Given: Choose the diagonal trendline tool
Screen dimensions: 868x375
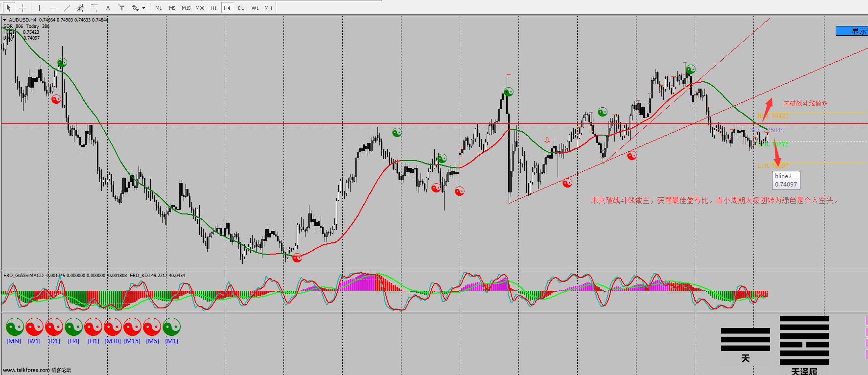Looking at the screenshot, I should tap(67, 8).
